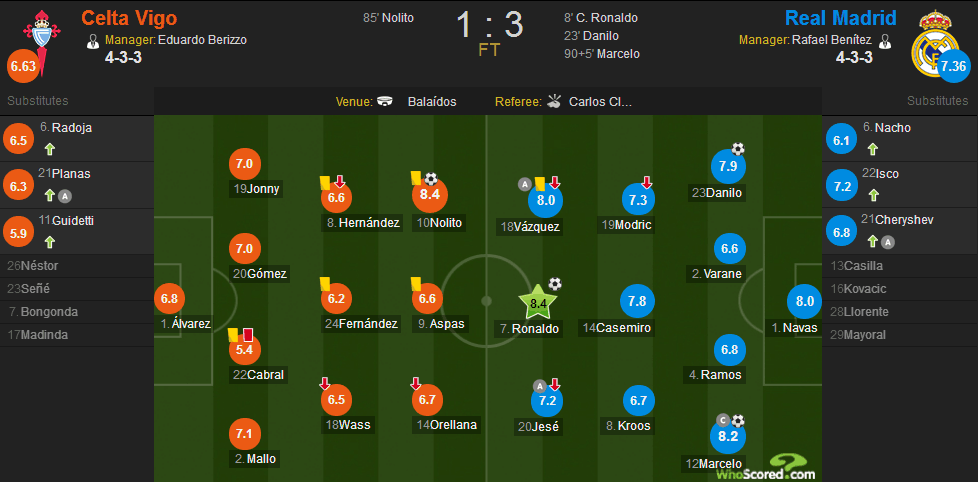Click the assist badge beside Cheryshev's arrow
Screen dimensions: 978x482
[888, 243]
